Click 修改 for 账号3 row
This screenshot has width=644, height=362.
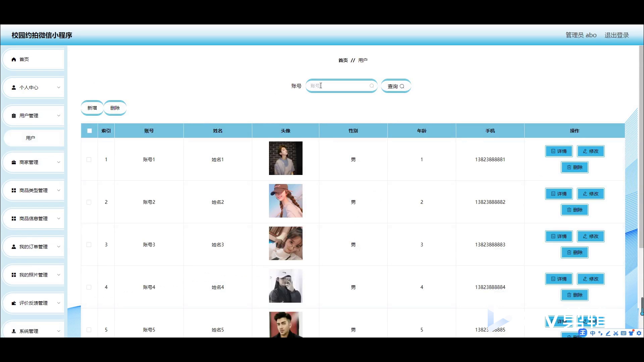pos(591,236)
